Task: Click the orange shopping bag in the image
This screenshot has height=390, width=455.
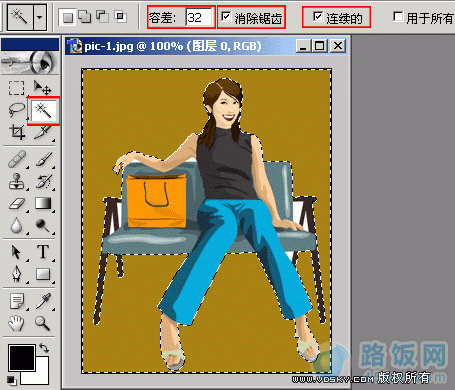Action: (156, 201)
